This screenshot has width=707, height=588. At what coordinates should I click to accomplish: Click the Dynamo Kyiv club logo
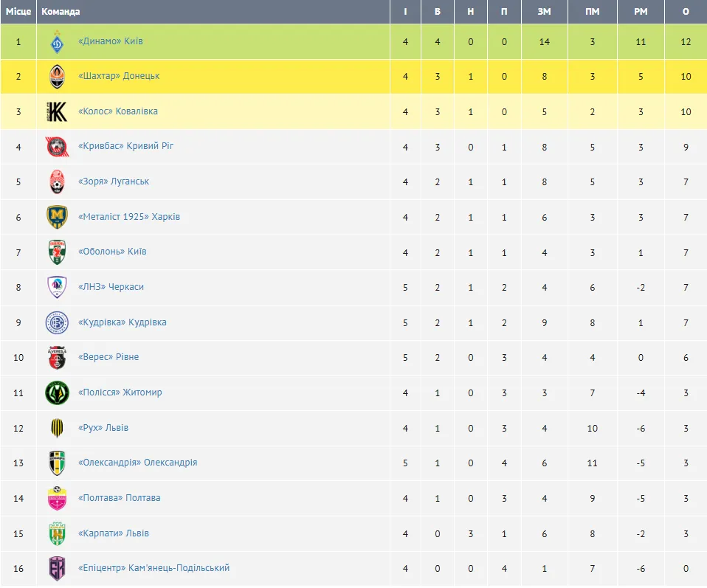tap(57, 42)
